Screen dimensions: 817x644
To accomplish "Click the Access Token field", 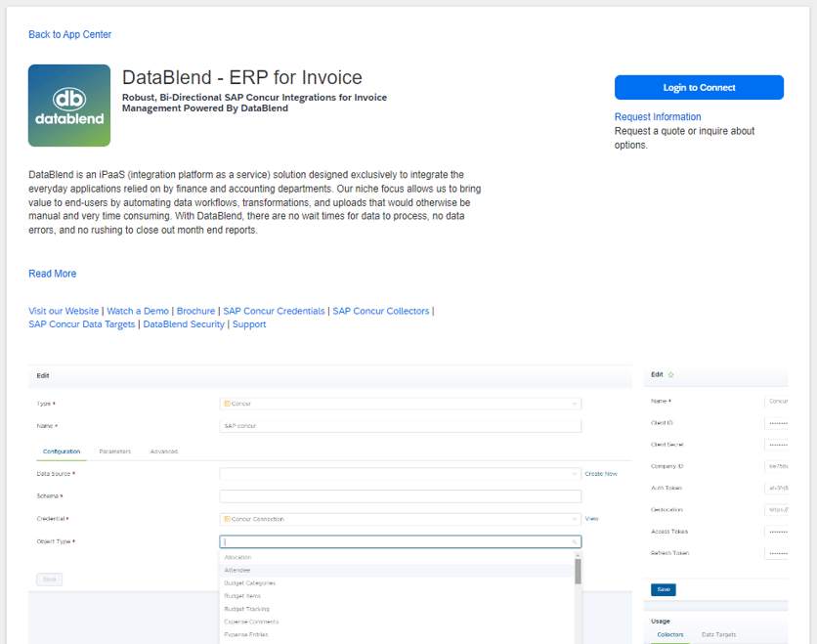I will (776, 532).
